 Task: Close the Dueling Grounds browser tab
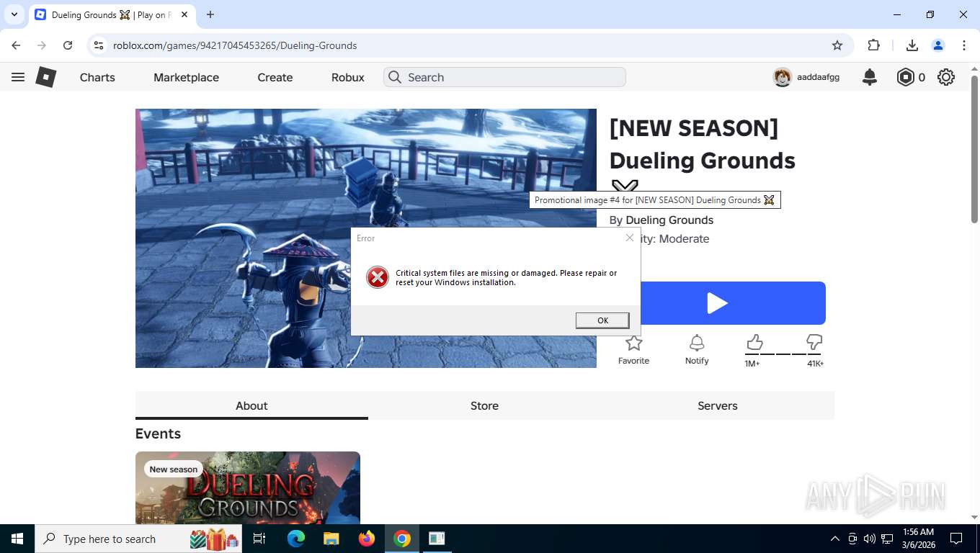click(184, 14)
